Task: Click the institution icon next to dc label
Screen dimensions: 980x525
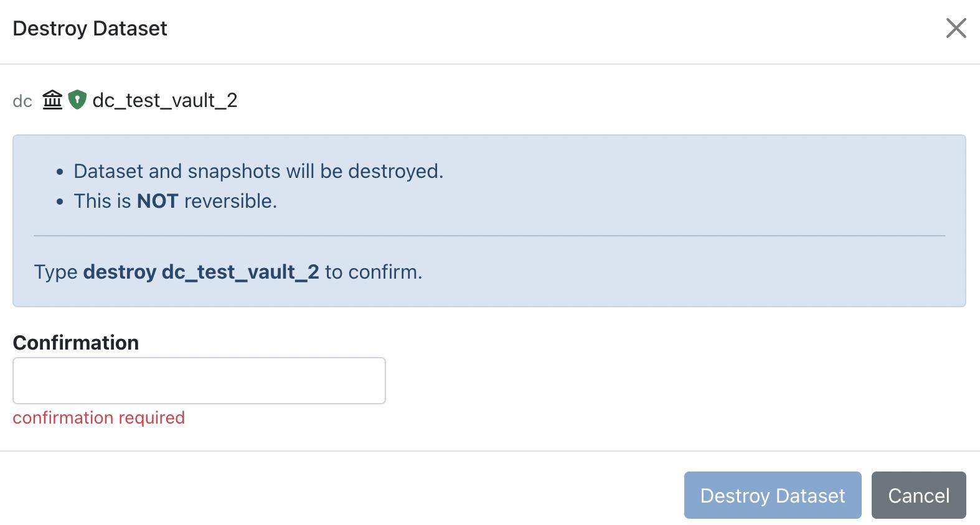Action: coord(52,99)
